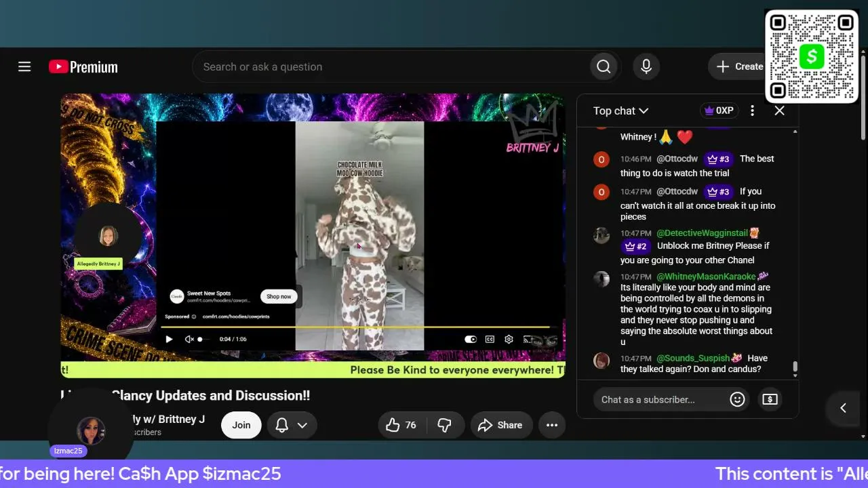This screenshot has width=868, height=488.
Task: Click DetectiveWagginstail's chat avatar
Action: (x=601, y=235)
